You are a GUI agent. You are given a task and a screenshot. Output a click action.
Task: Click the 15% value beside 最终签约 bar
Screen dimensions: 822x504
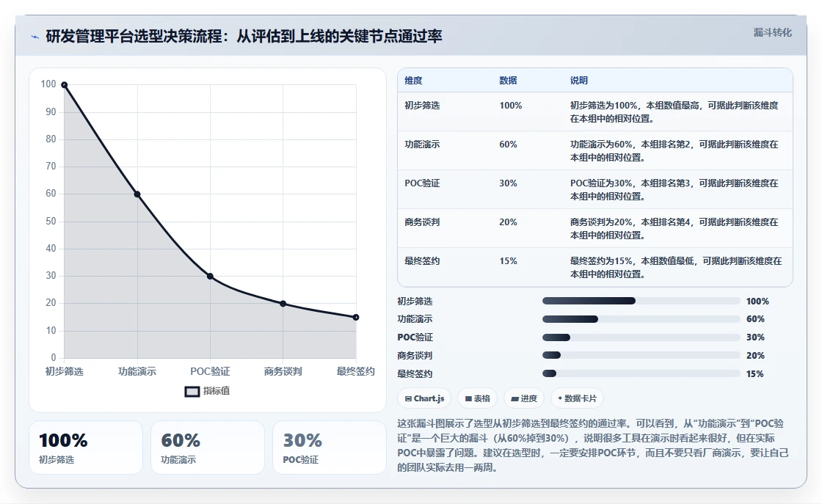pyautogui.click(x=755, y=374)
